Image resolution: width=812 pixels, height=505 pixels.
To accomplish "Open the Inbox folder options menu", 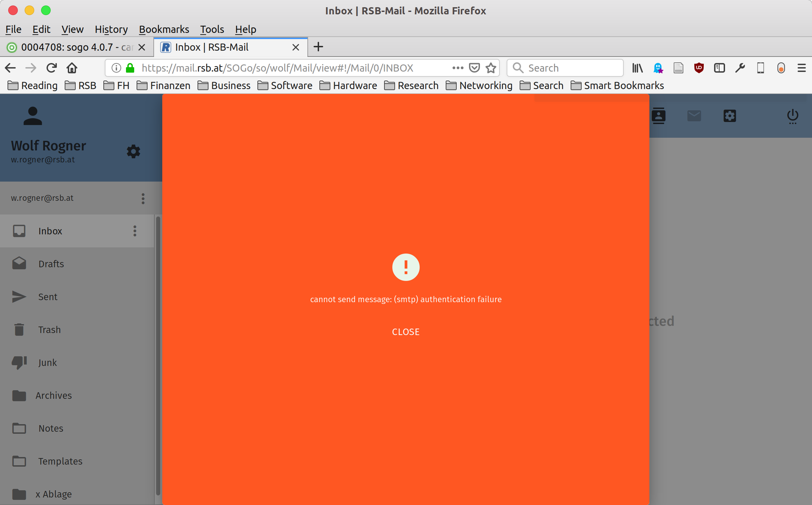I will pos(135,231).
